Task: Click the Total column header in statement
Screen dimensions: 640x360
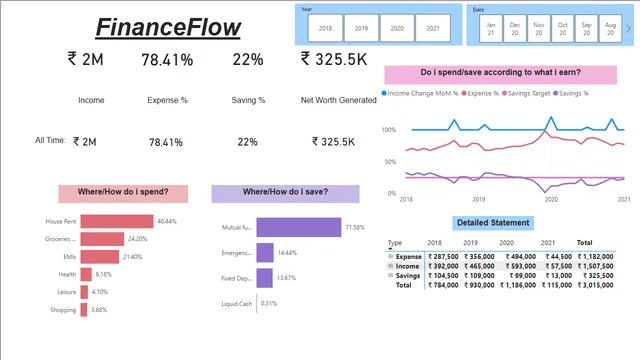Action: click(584, 242)
